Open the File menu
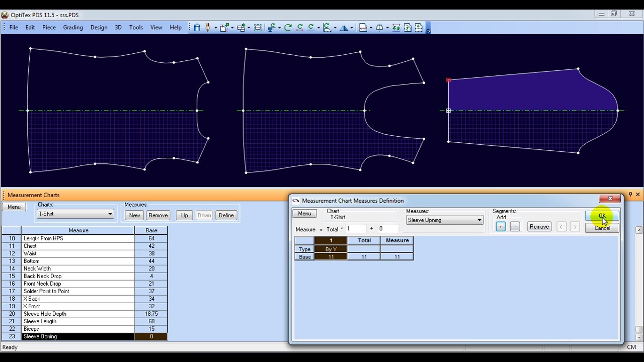Viewport: 644px width, 362px height. pos(14,28)
